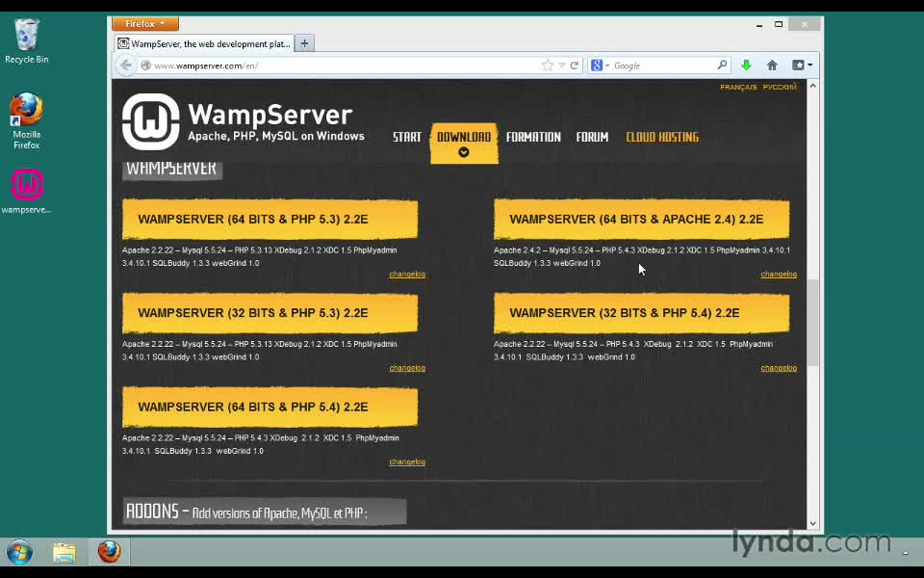Open the new tab plus button

tap(304, 43)
